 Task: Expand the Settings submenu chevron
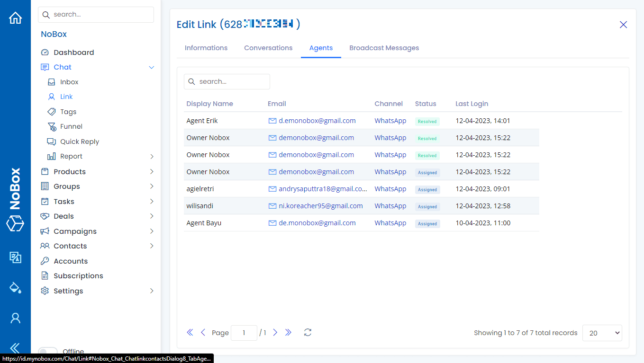[152, 291]
